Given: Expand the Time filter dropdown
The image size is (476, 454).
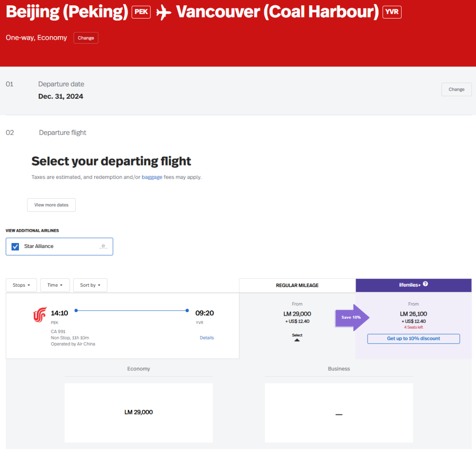Looking at the screenshot, I should pos(55,285).
